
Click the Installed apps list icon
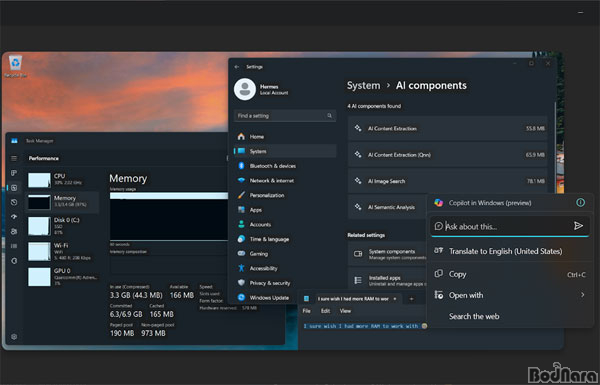coord(358,280)
